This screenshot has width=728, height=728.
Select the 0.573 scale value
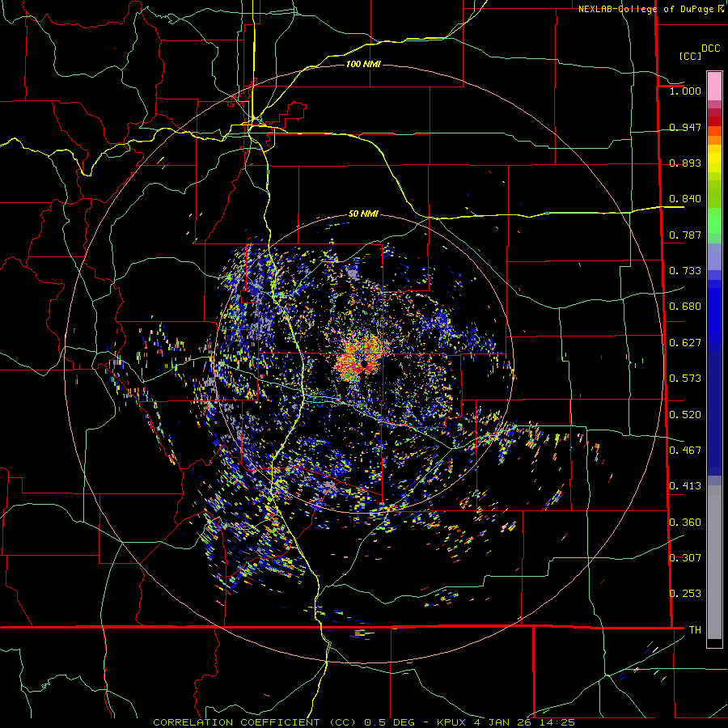click(x=685, y=379)
